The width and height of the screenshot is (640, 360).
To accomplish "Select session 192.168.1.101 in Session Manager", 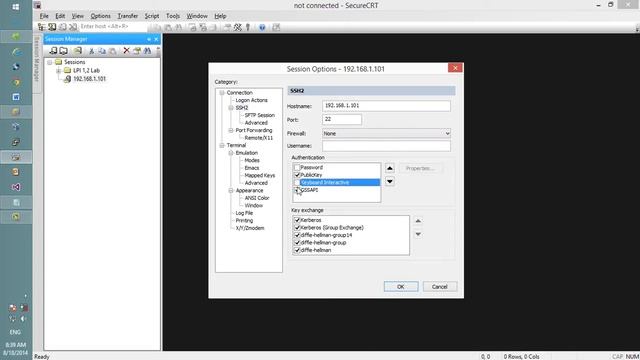I will [x=89, y=79].
